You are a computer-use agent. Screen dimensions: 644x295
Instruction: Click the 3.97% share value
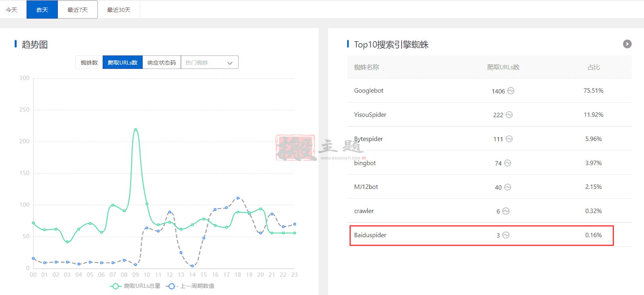[593, 163]
